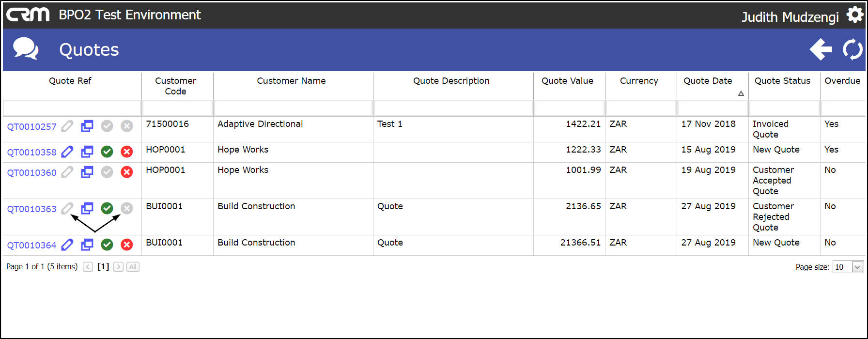Viewport: 868px width, 339px height.
Task: Reject quote QT0010360 with red X
Action: [x=127, y=172]
